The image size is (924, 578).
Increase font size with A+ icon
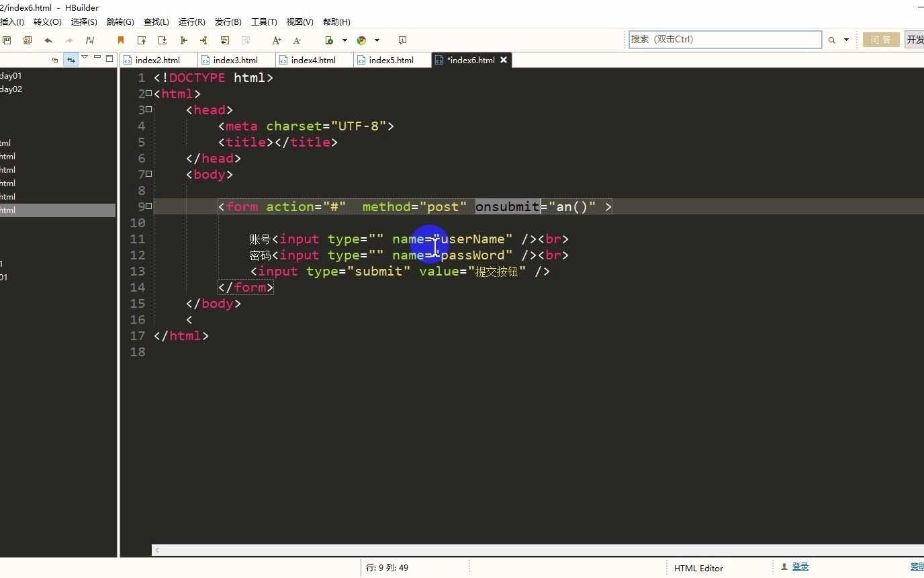coord(276,40)
